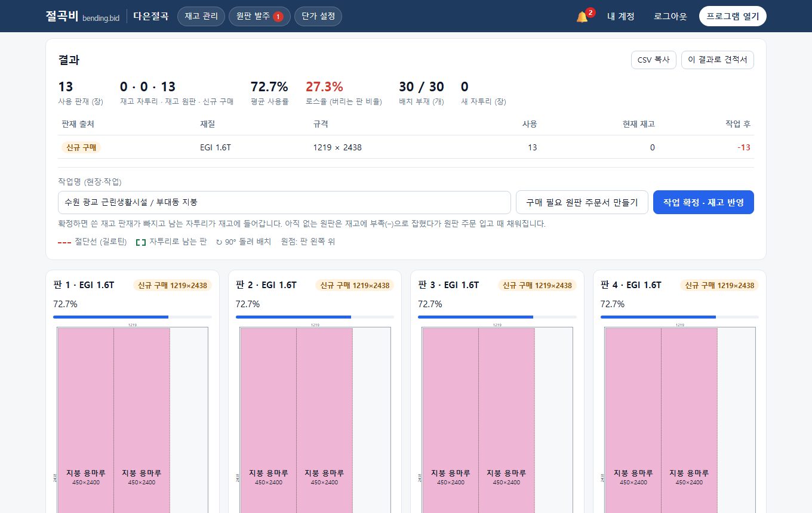Click the 결과 section heading
This screenshot has height=513, width=812.
coord(69,60)
